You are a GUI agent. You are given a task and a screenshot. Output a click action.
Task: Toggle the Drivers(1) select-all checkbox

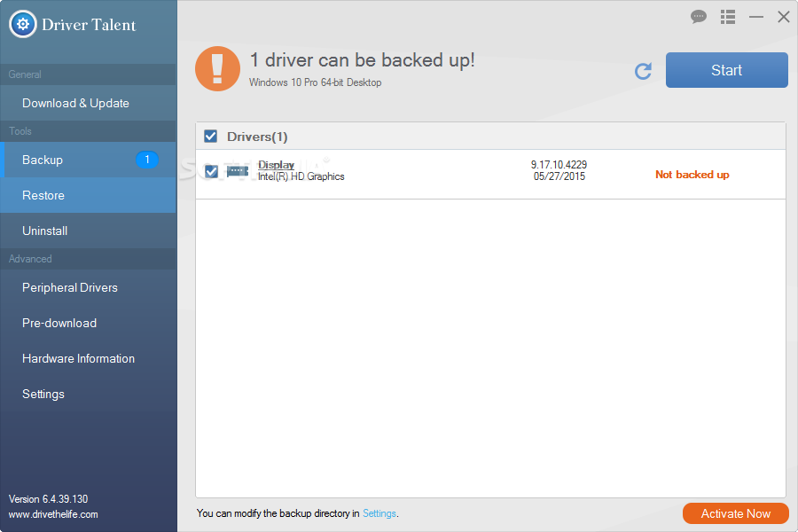(211, 136)
